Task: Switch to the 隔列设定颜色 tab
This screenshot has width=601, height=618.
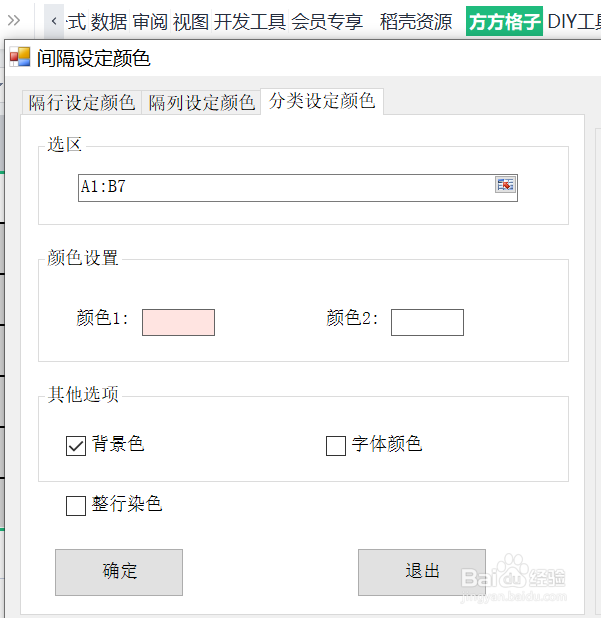Action: [201, 103]
